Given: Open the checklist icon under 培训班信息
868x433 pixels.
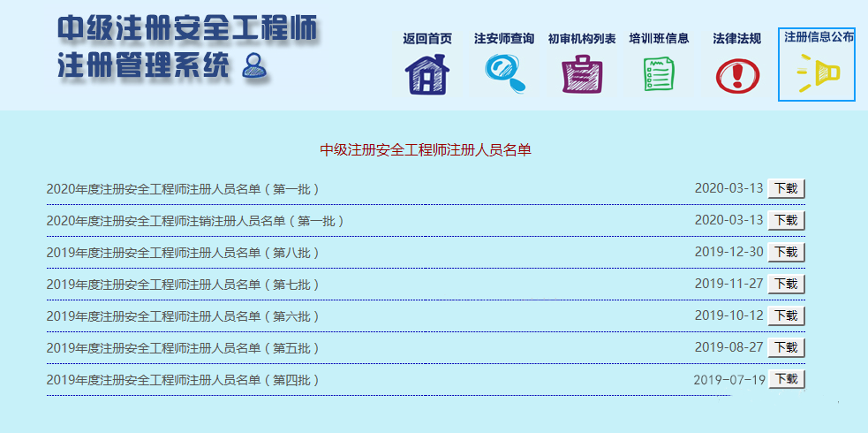Looking at the screenshot, I should (659, 73).
